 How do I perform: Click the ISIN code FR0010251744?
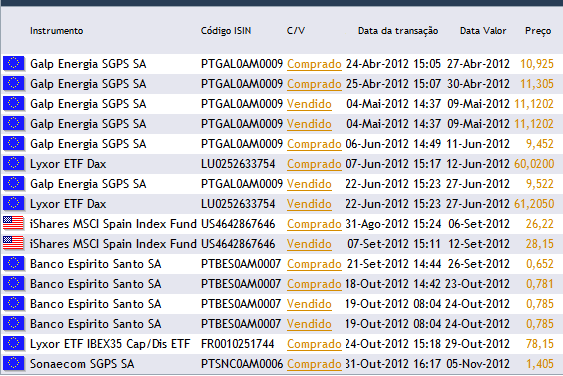[x=237, y=344]
